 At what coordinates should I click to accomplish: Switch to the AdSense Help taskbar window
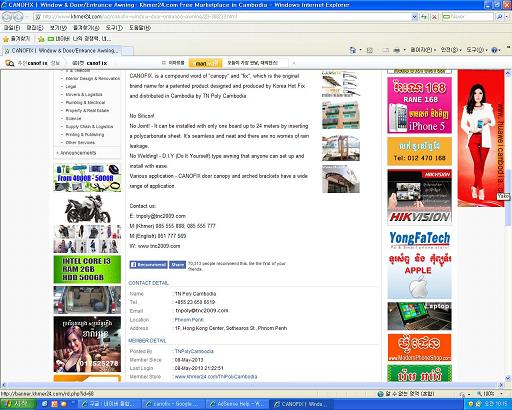click(x=237, y=404)
